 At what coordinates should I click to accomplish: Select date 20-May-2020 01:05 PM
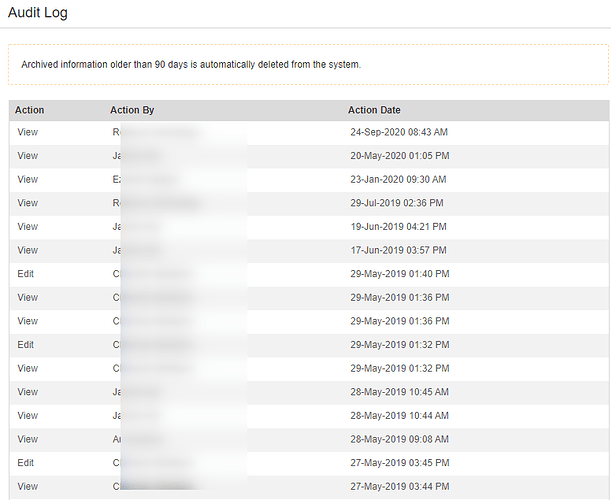click(x=399, y=156)
